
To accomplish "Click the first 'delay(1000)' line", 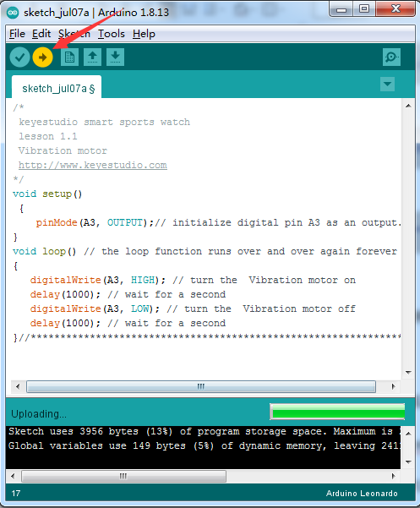I will pyautogui.click(x=128, y=294).
